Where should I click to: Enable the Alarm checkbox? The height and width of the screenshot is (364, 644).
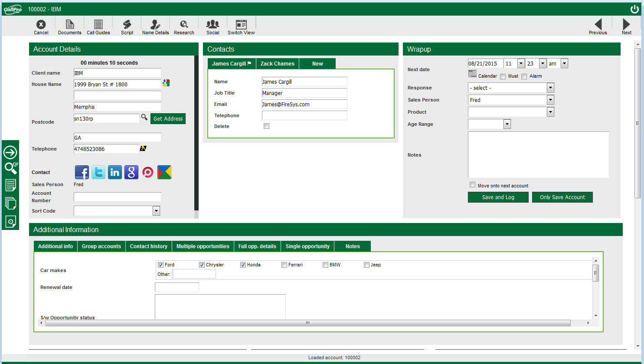pyautogui.click(x=524, y=76)
